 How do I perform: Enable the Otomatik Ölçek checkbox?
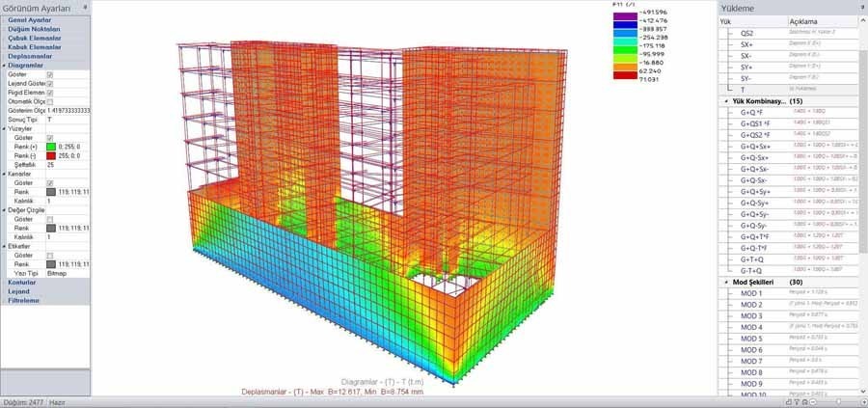pyautogui.click(x=50, y=101)
